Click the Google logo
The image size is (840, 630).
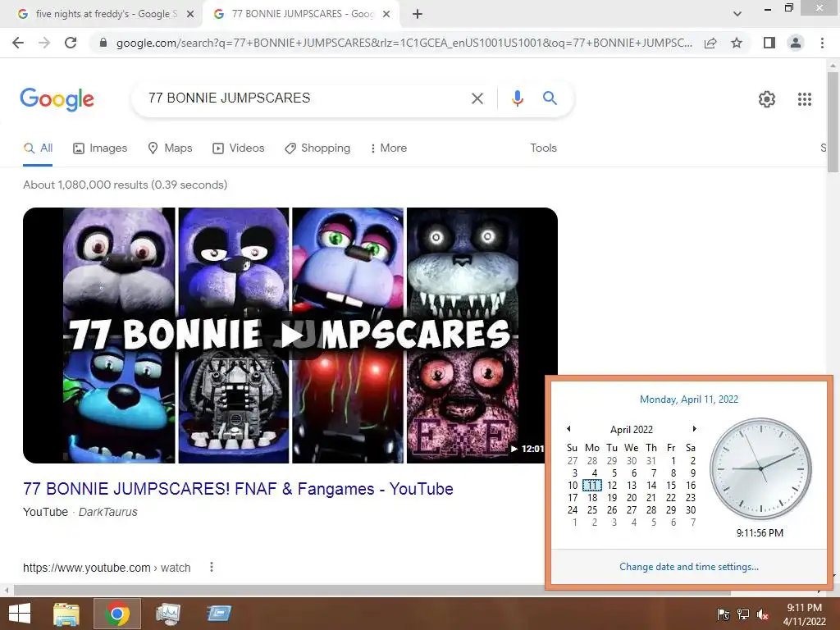[x=57, y=99]
